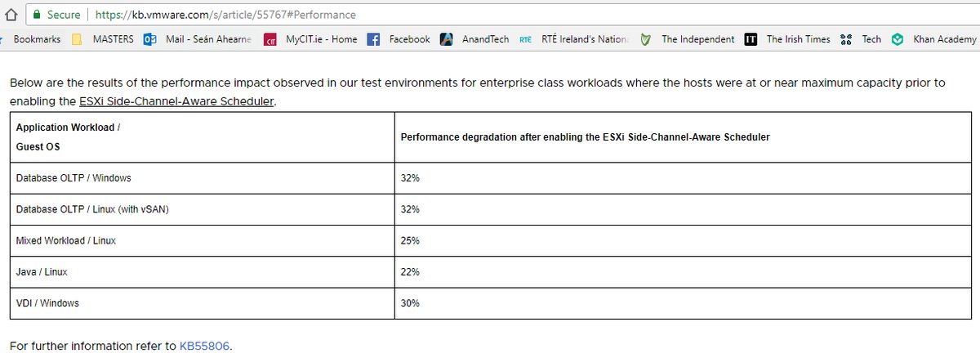This screenshot has width=980, height=358.
Task: Open the Tech bookmark folder
Action: (x=862, y=39)
